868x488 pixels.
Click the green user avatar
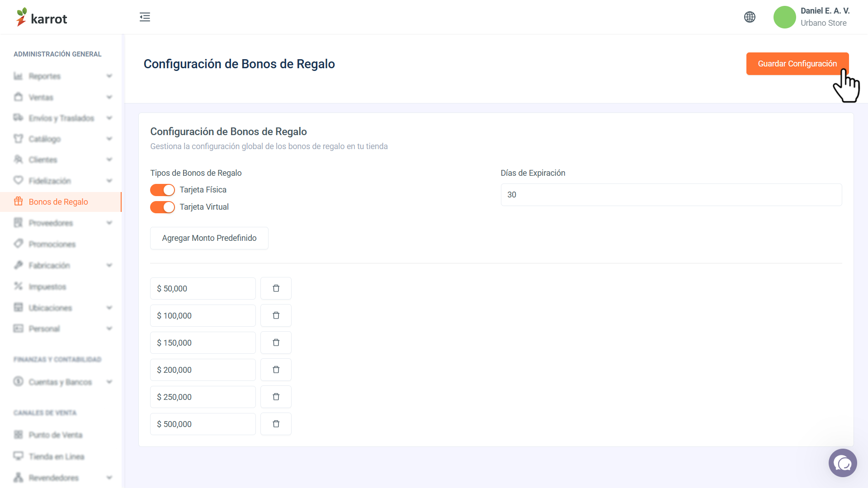click(784, 17)
